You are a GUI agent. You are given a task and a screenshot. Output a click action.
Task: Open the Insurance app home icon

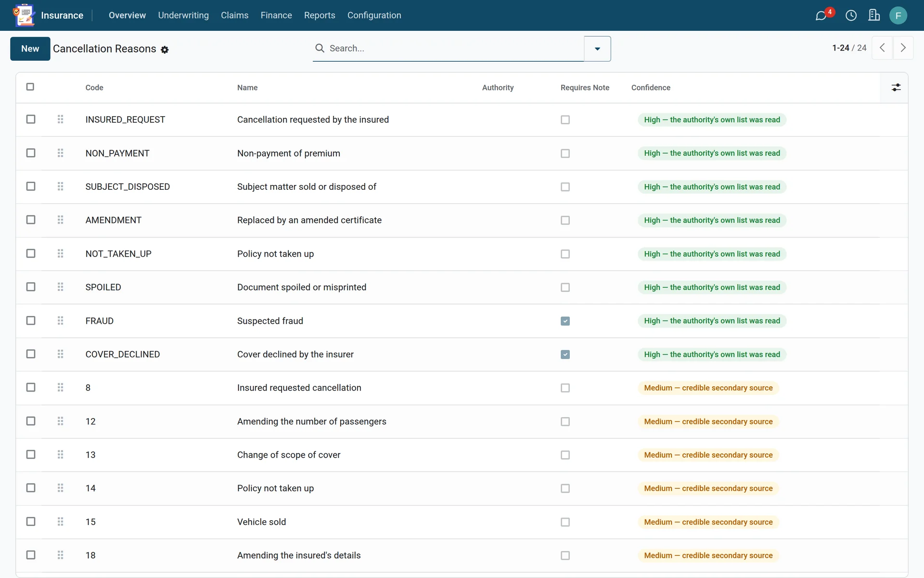pyautogui.click(x=24, y=15)
